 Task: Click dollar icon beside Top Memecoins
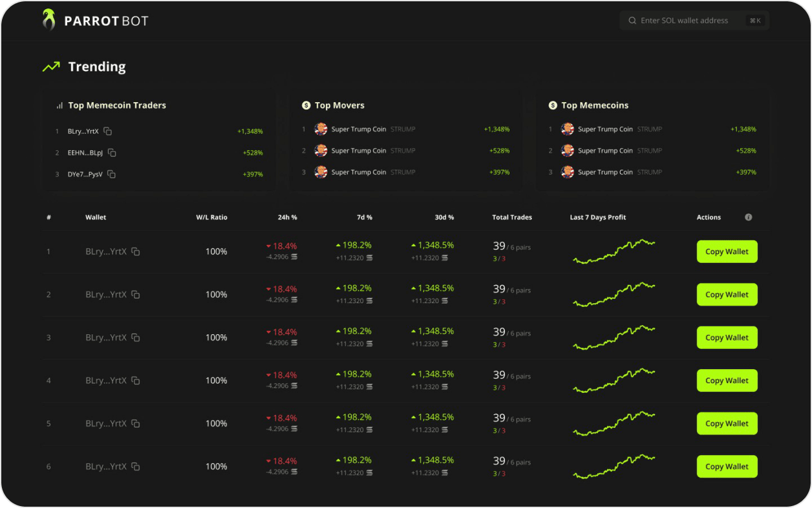(553, 105)
